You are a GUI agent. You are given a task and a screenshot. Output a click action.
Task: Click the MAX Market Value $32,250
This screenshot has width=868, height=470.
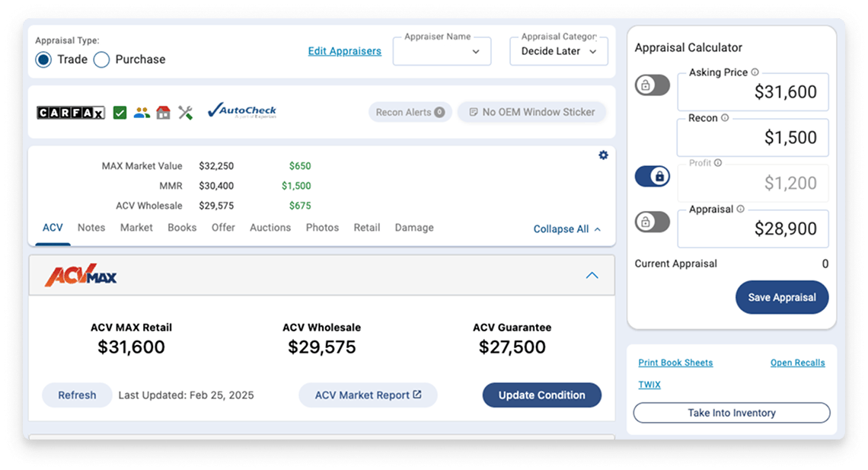click(216, 166)
